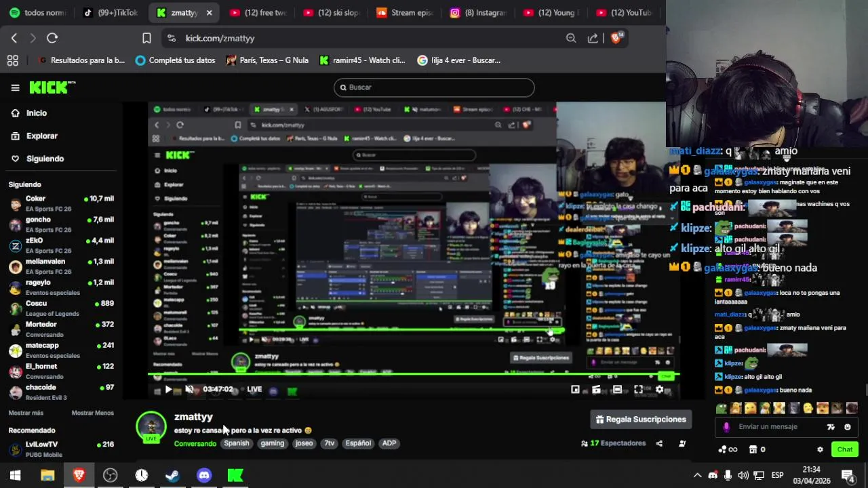
Task: Click the share stream icon
Action: click(x=659, y=443)
